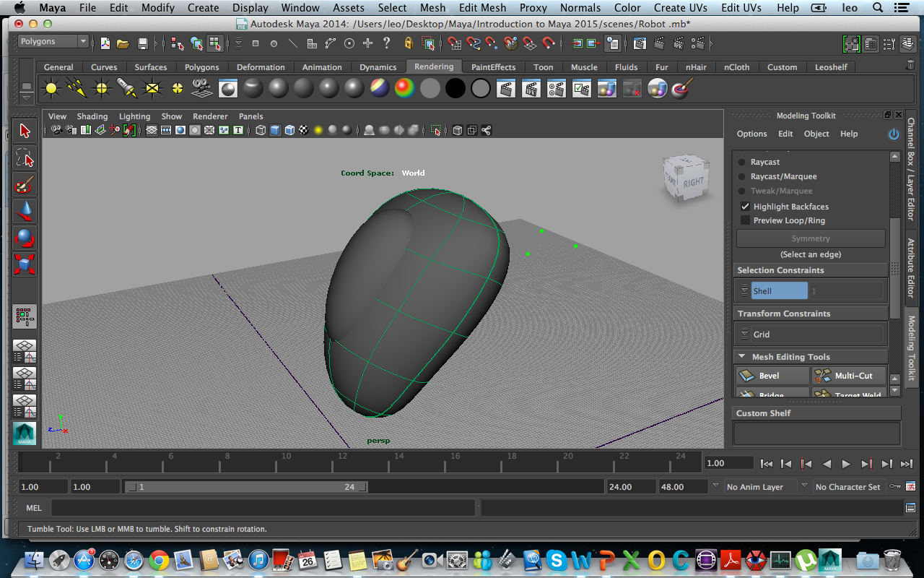Switch to the Polygons shelf tab

point(201,67)
